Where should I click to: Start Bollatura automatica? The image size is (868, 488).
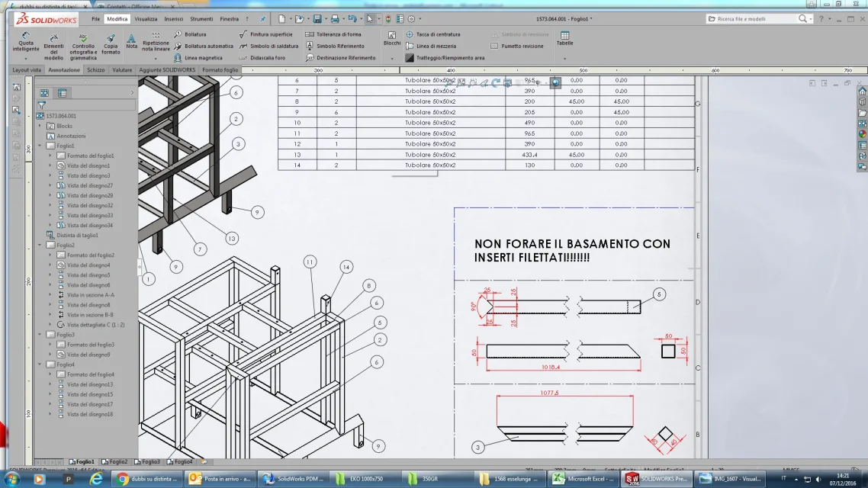(x=203, y=46)
